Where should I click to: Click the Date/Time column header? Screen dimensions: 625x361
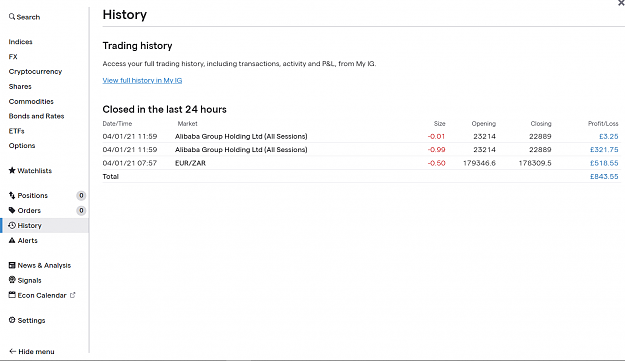pyautogui.click(x=117, y=124)
